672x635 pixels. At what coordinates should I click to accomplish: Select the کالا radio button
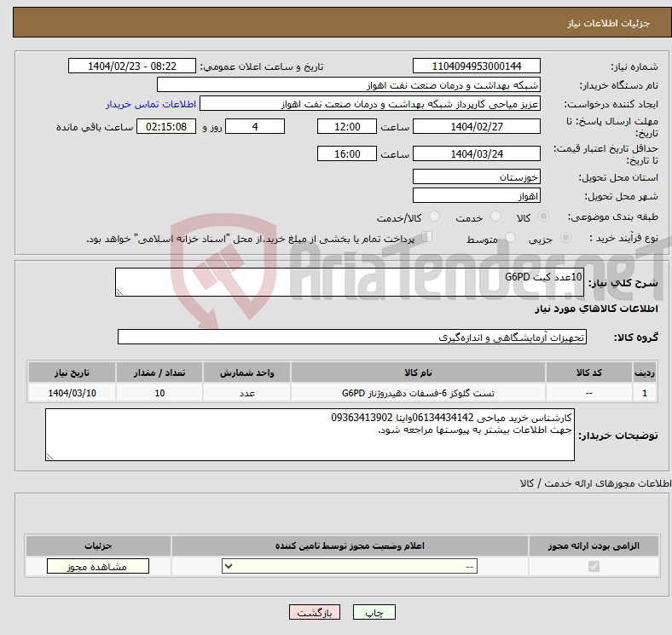tap(543, 216)
